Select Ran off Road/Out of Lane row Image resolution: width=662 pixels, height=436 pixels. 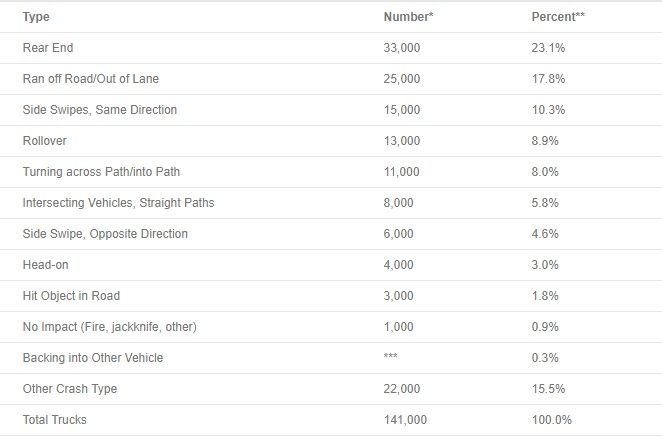(331, 79)
